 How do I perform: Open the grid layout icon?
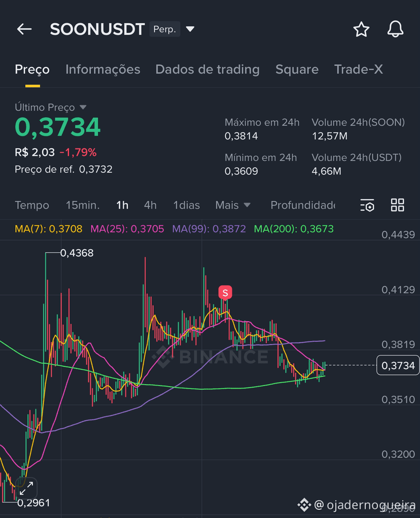pyautogui.click(x=398, y=205)
